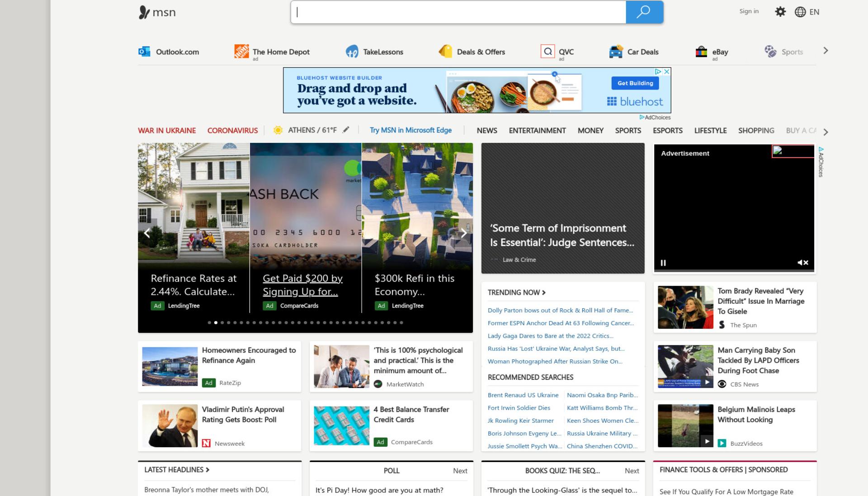Open Dolly Parton trending story
The image size is (868, 496).
point(560,310)
